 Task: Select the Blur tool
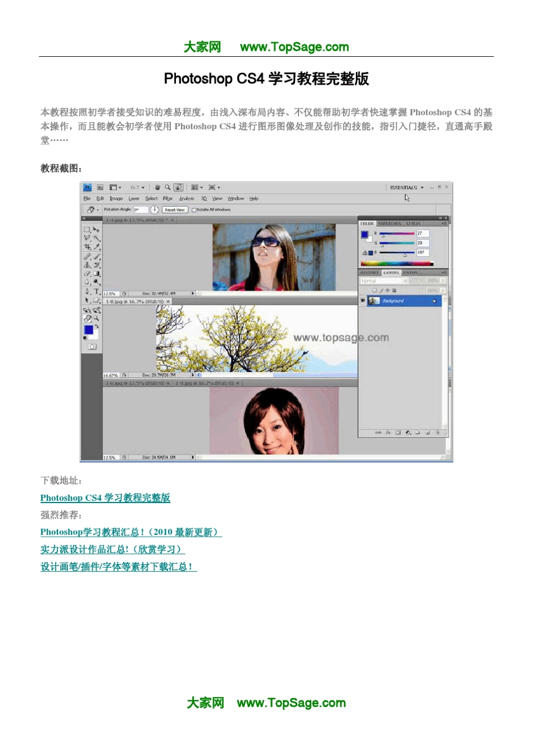[x=87, y=282]
